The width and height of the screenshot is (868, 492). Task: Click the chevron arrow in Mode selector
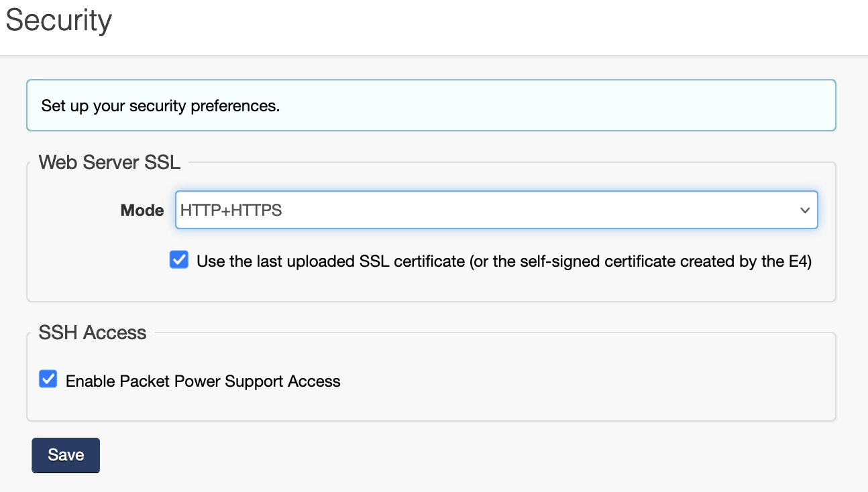[x=805, y=210]
